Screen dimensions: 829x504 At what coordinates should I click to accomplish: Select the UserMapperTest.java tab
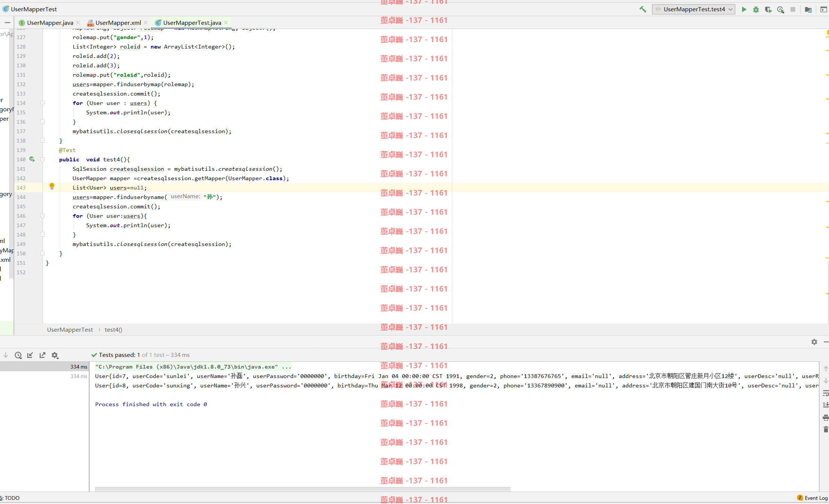point(192,23)
